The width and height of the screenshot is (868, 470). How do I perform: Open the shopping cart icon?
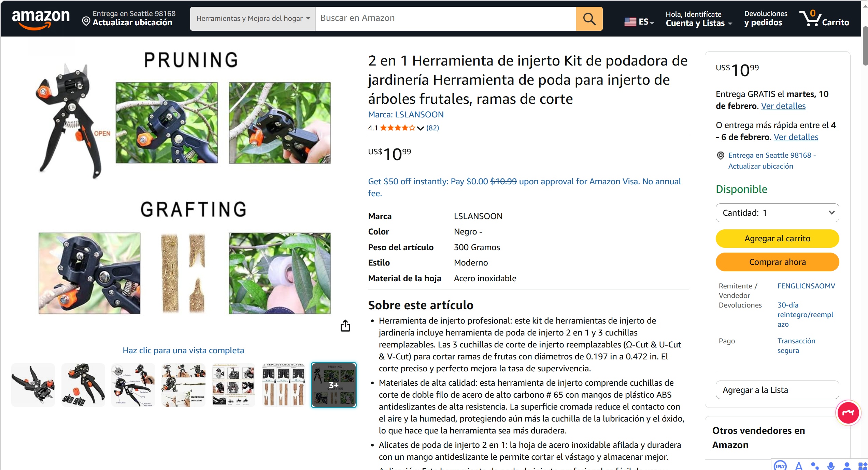(x=824, y=18)
